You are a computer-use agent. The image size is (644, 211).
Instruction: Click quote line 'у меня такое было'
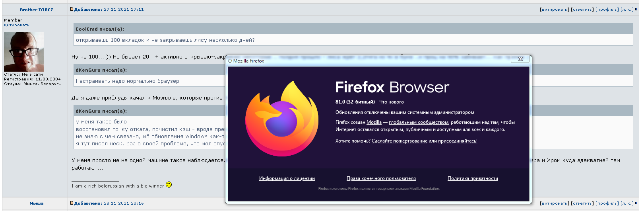(x=101, y=122)
